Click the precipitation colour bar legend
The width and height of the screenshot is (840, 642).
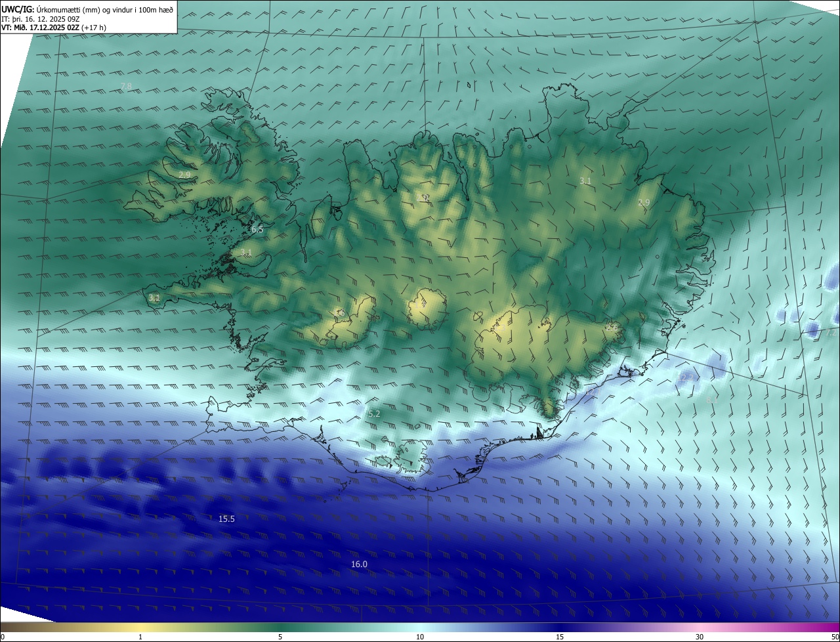click(420, 627)
